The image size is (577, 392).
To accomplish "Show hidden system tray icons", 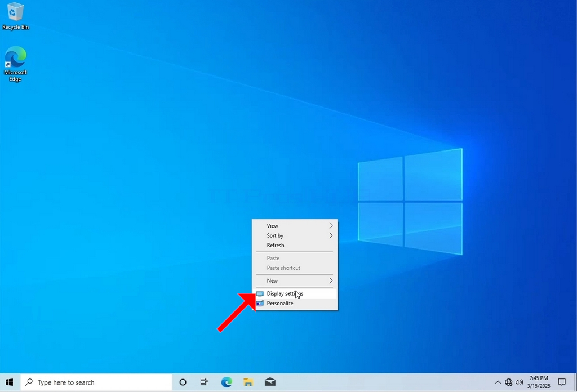I will tap(498, 382).
